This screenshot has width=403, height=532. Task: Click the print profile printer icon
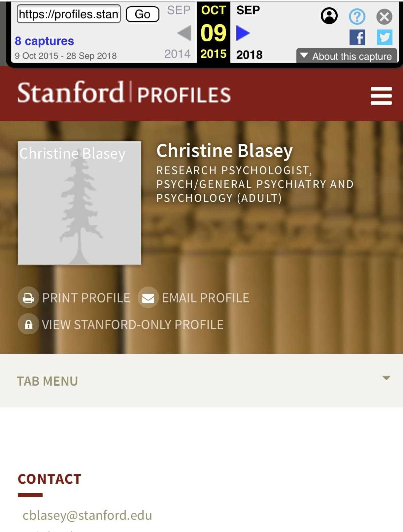[x=28, y=298]
